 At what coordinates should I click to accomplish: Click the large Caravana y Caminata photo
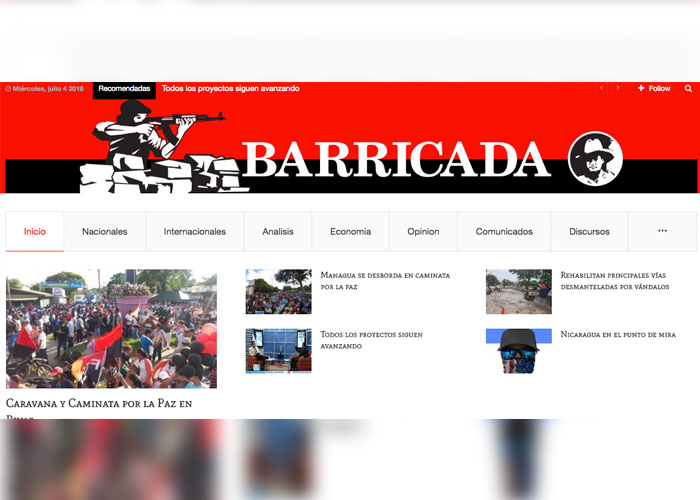pos(111,328)
